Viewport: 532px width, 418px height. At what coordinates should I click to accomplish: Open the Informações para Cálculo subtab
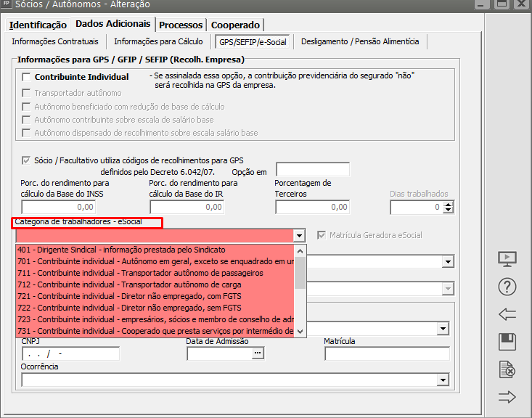point(158,41)
